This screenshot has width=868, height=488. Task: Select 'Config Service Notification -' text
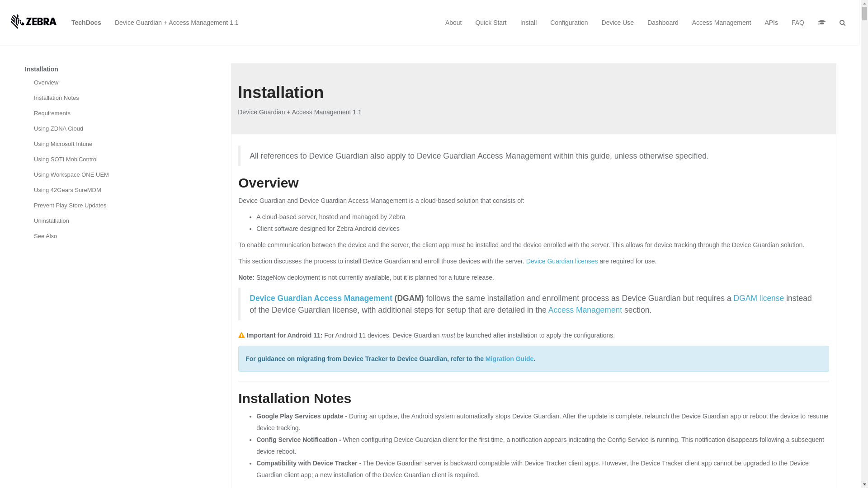299,440
